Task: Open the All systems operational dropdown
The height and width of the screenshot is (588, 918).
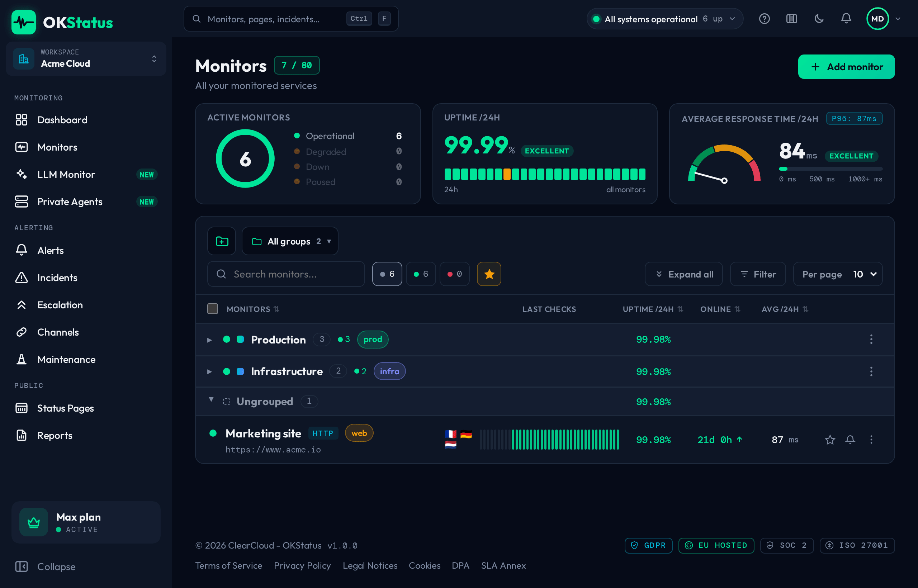Action: 665,19
